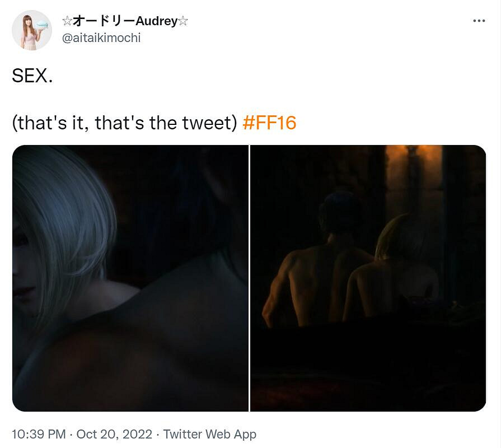The image size is (501, 448).
Task: Open the #FF16 hashtag link
Action: tap(269, 123)
